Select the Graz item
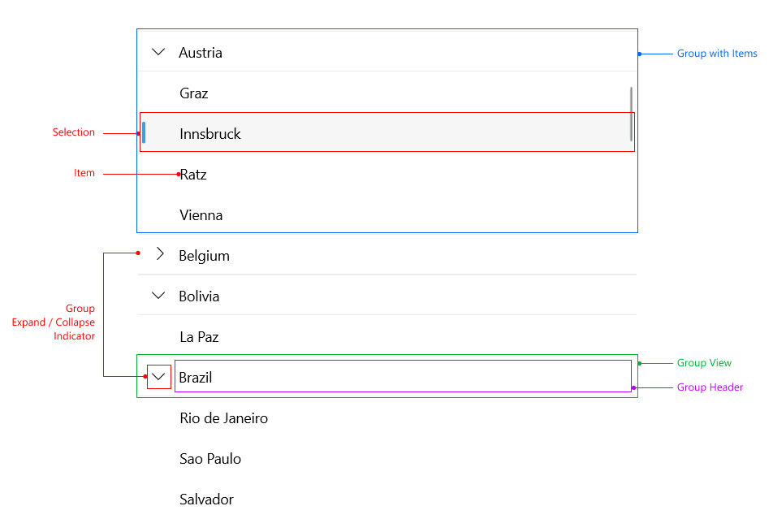Image resolution: width=773 pixels, height=532 pixels. (194, 93)
